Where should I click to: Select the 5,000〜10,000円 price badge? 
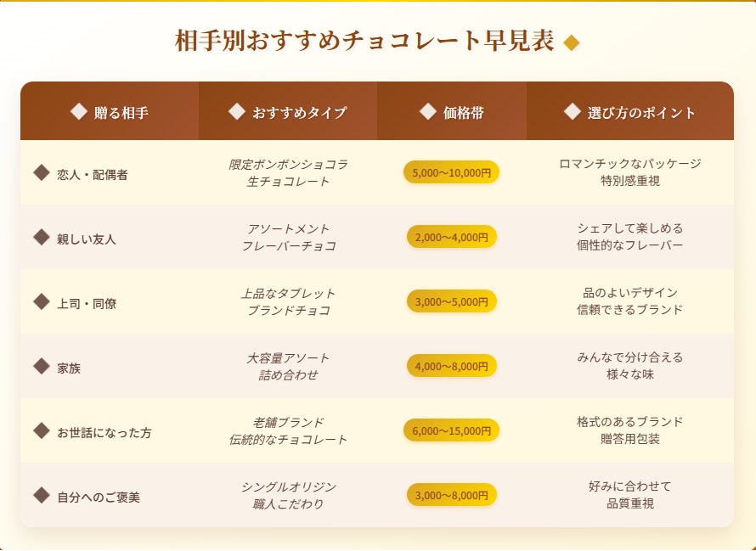pyautogui.click(x=451, y=172)
